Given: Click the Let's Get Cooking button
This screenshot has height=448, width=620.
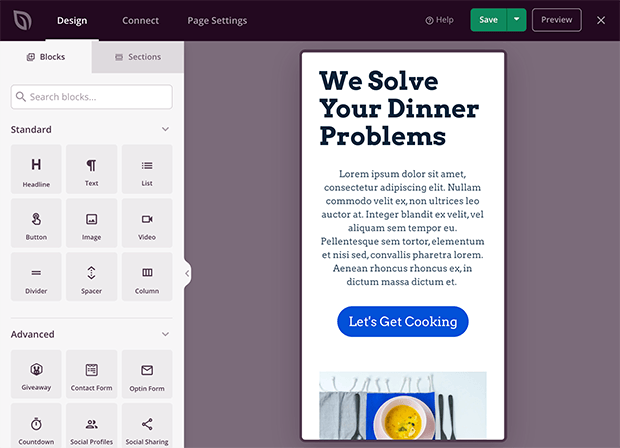Looking at the screenshot, I should [402, 321].
